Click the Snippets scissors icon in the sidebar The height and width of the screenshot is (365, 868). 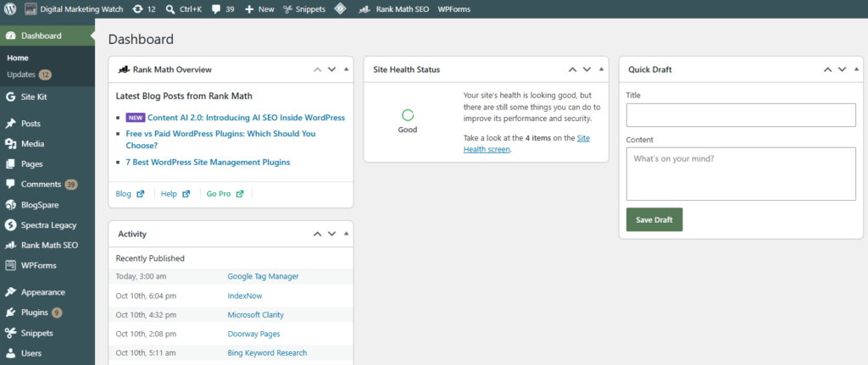[x=10, y=333]
